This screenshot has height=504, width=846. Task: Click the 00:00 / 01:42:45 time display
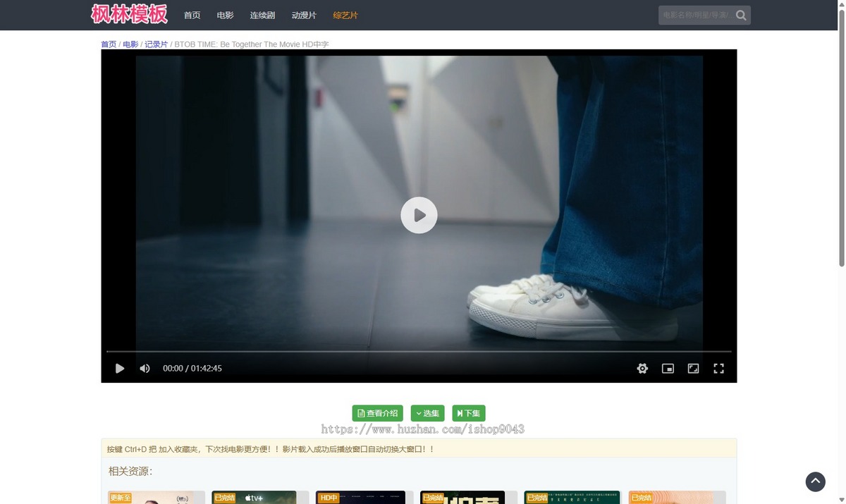(192, 368)
